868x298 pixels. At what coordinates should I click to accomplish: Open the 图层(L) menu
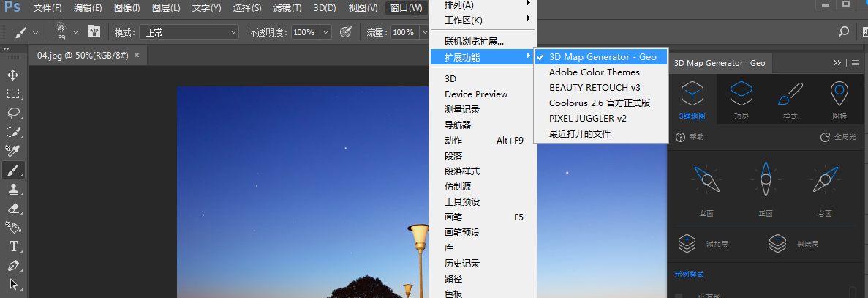point(166,8)
